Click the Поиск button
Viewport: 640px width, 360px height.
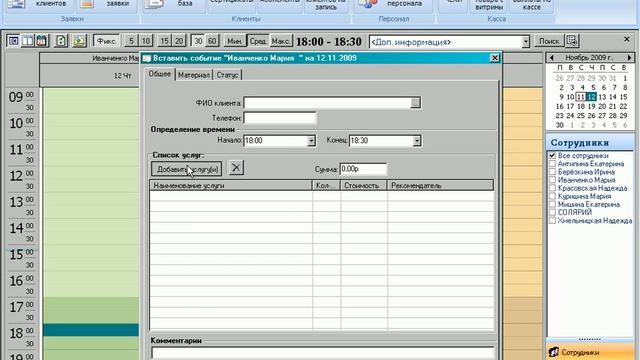click(549, 41)
